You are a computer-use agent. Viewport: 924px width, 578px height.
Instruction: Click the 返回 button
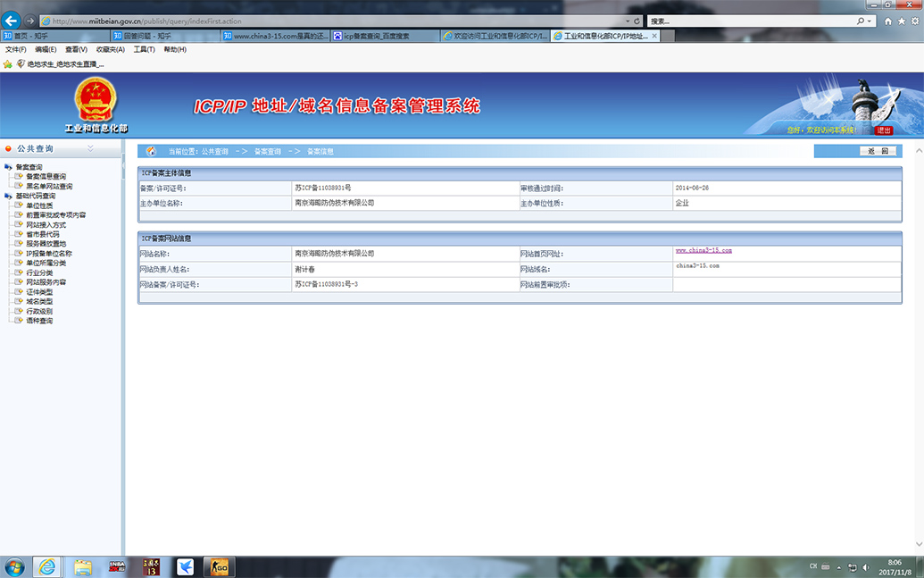click(x=878, y=151)
